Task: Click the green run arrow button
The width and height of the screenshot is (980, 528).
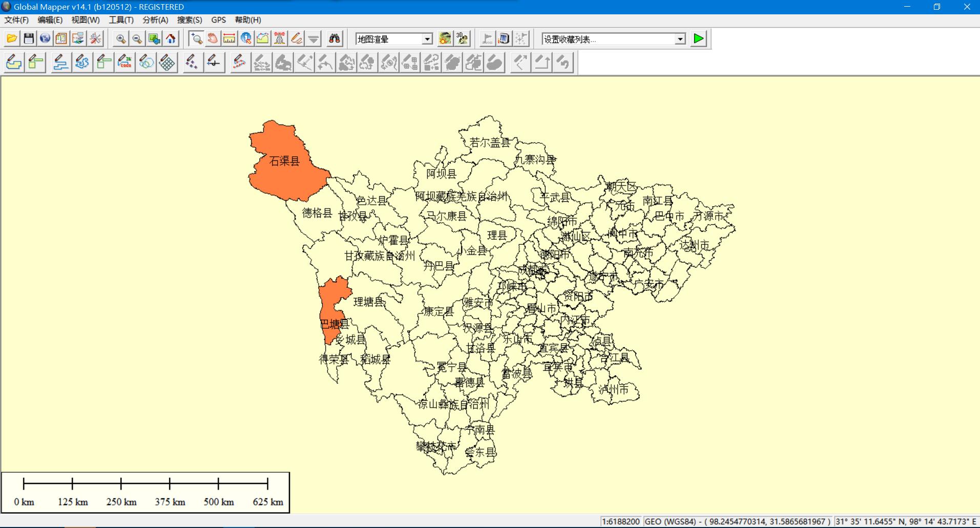Action: 698,39
